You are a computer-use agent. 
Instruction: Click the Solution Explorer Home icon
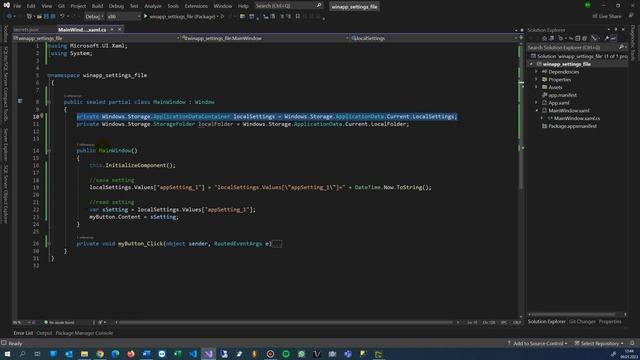tap(544, 38)
